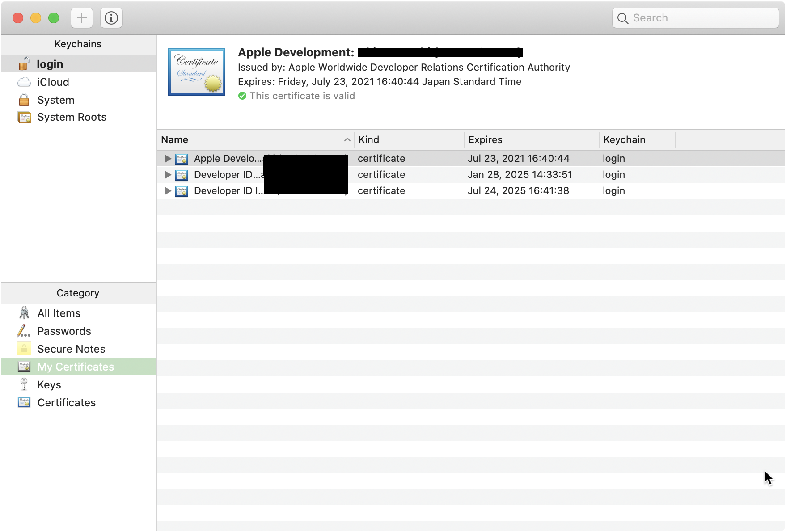Sort the list by Expires column header
This screenshot has height=532, width=786.
pos(532,140)
